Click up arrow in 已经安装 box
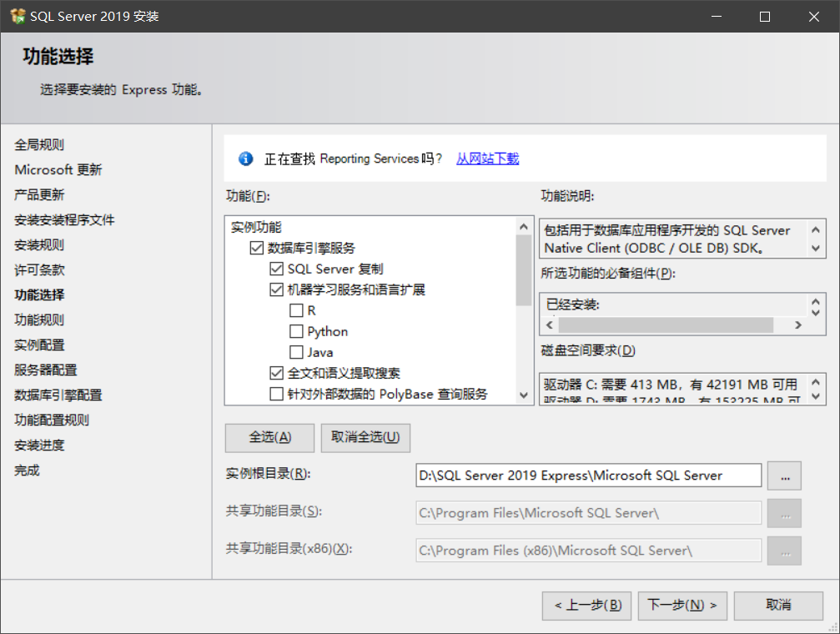 [815, 301]
